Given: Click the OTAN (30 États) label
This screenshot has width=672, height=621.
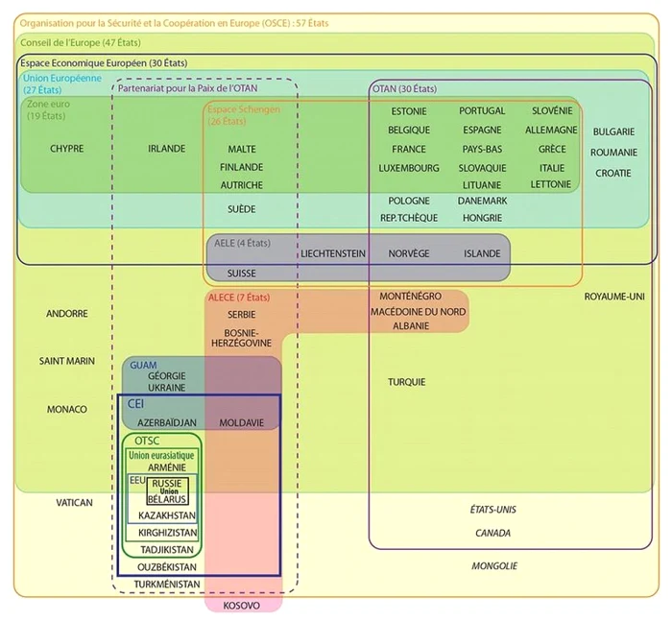Looking at the screenshot, I should [404, 88].
